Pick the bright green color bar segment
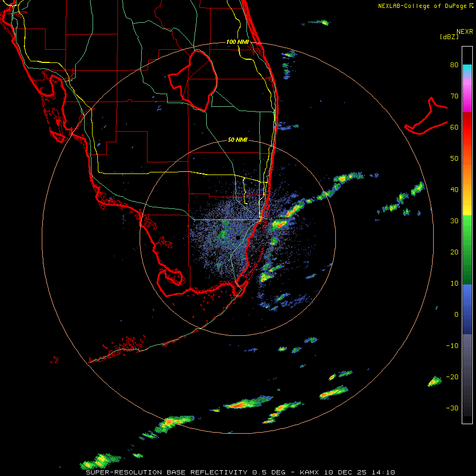 pyautogui.click(x=467, y=226)
